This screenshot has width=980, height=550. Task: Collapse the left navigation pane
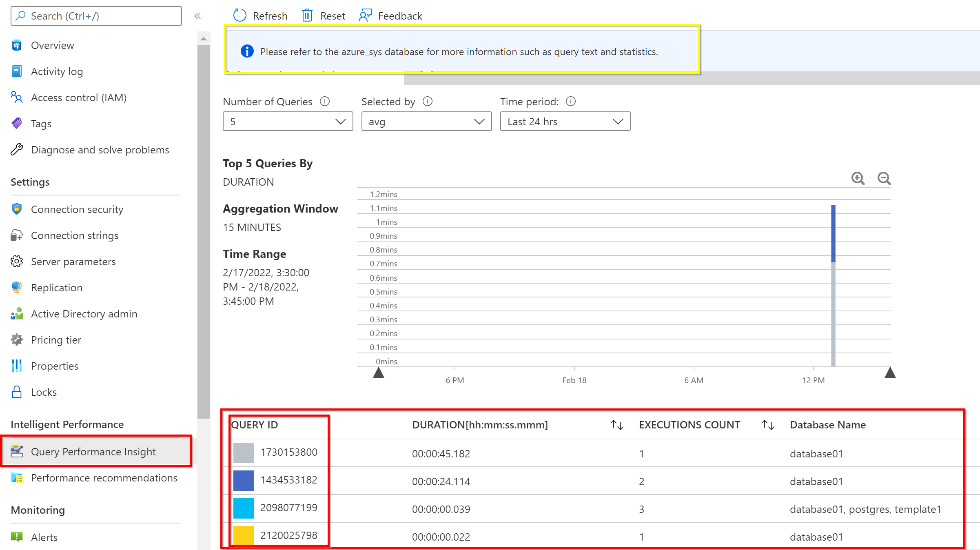[x=197, y=16]
